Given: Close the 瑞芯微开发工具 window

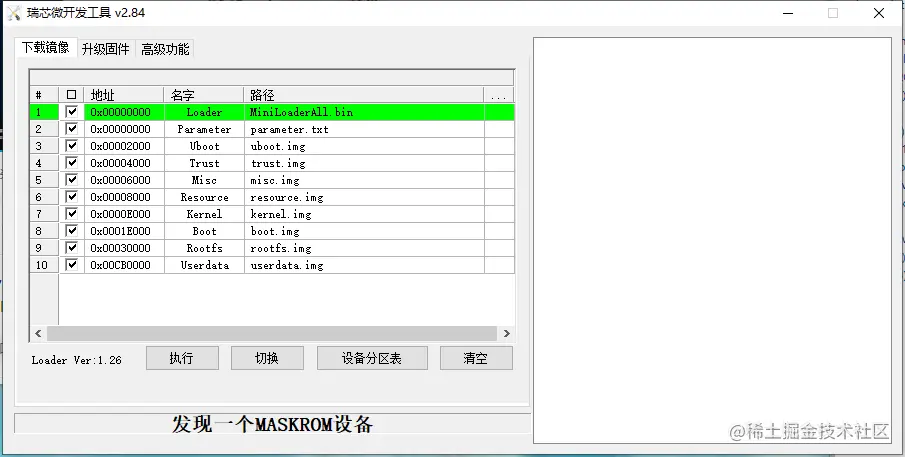Looking at the screenshot, I should pos(878,13).
